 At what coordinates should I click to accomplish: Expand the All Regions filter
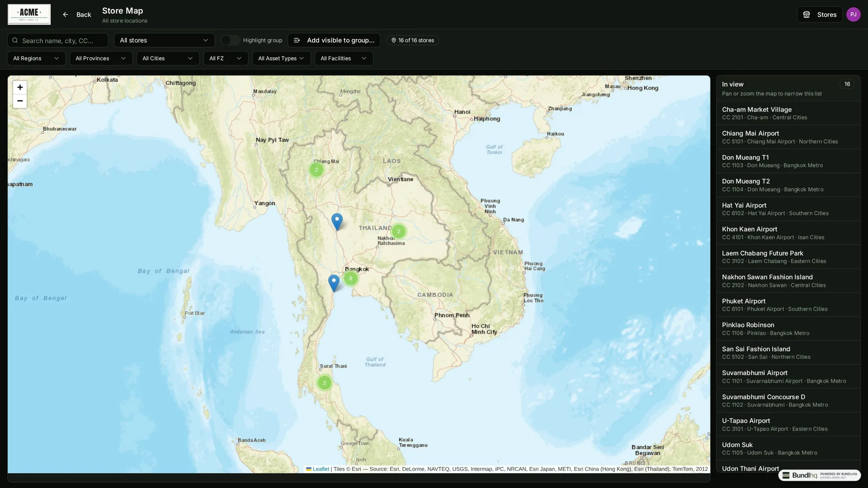(36, 58)
